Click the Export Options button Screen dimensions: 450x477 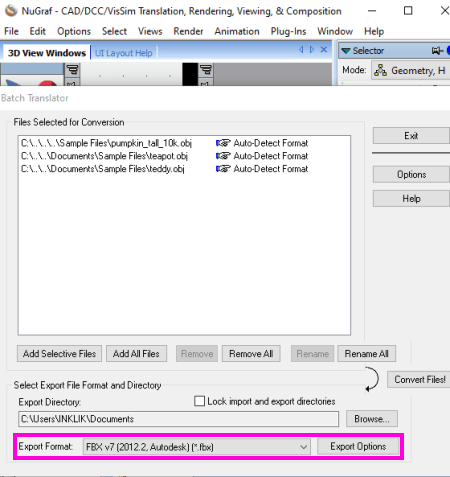(358, 446)
